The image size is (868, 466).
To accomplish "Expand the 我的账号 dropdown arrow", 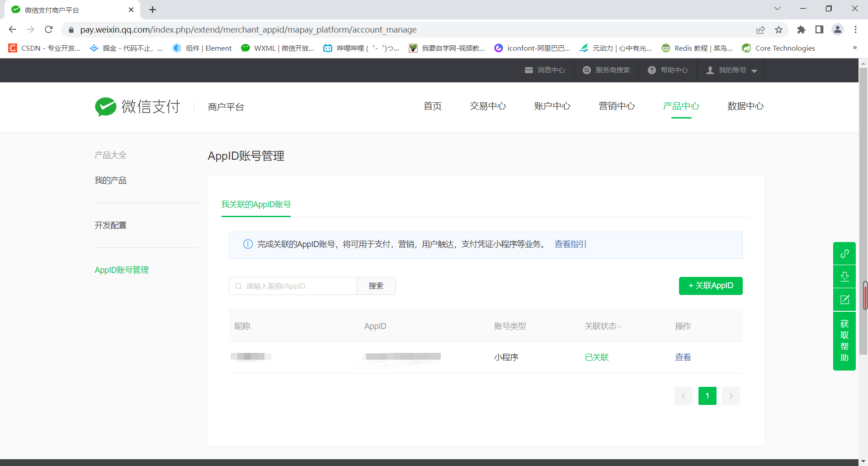I will [754, 71].
